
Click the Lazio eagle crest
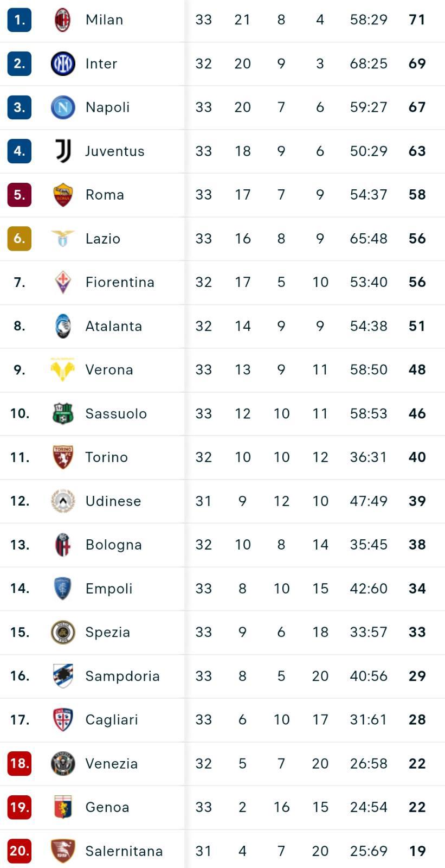coord(63,238)
